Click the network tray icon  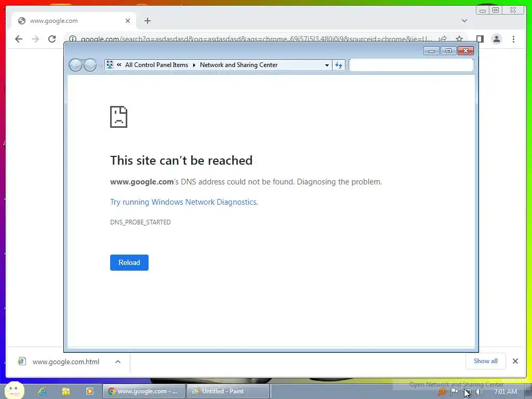(467, 392)
